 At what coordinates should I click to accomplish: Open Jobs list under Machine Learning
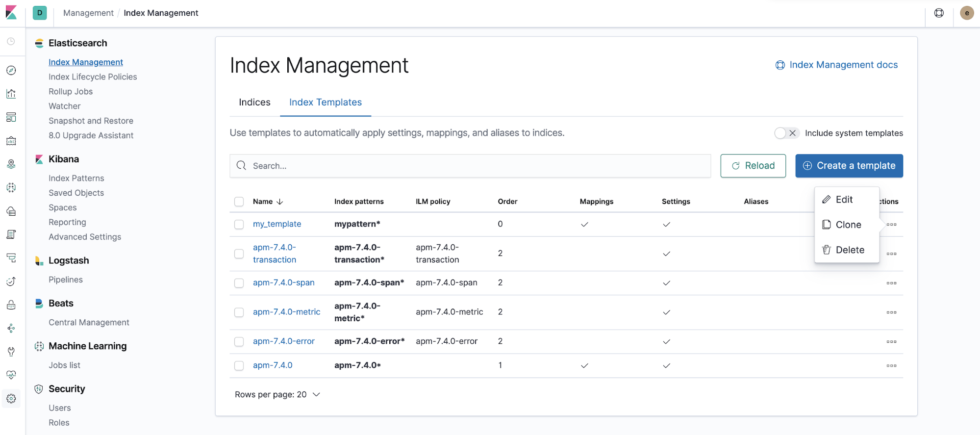tap(64, 365)
